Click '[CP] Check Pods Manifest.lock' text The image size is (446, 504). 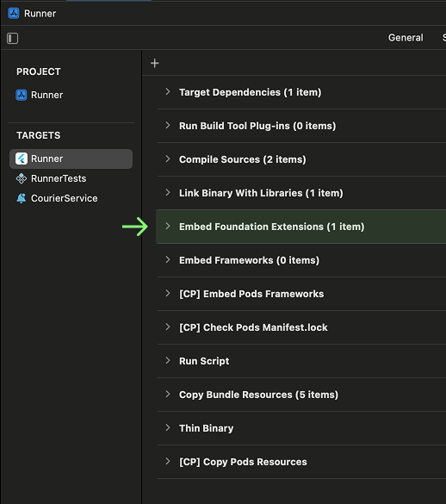(x=253, y=327)
